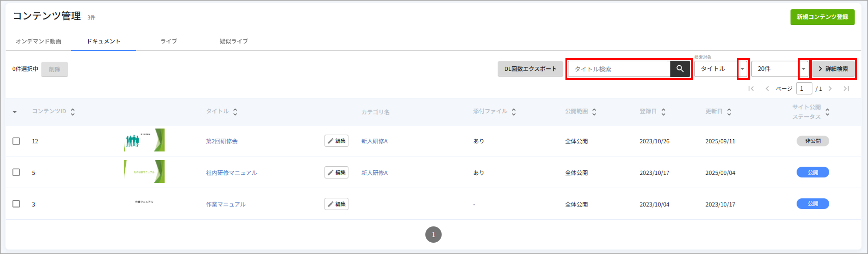Click thumbnail of 第2回研修会
The height and width of the screenshot is (254, 868).
(144, 140)
